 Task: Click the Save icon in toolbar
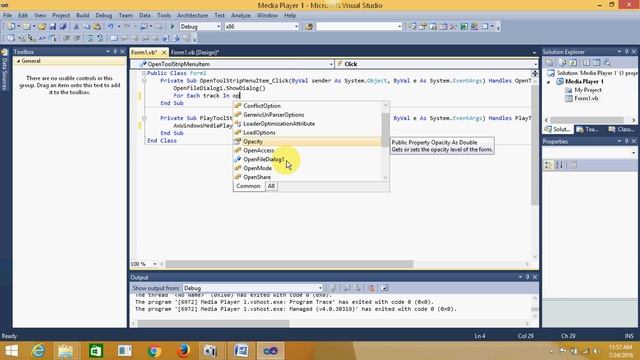point(53,27)
